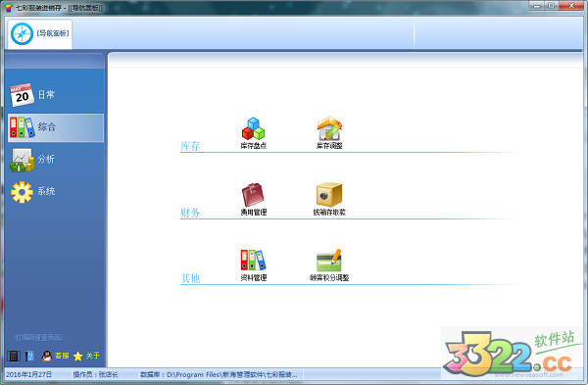The image size is (588, 385).
Task: Select the 日常 sidebar menu item
Action: pyautogui.click(x=56, y=95)
